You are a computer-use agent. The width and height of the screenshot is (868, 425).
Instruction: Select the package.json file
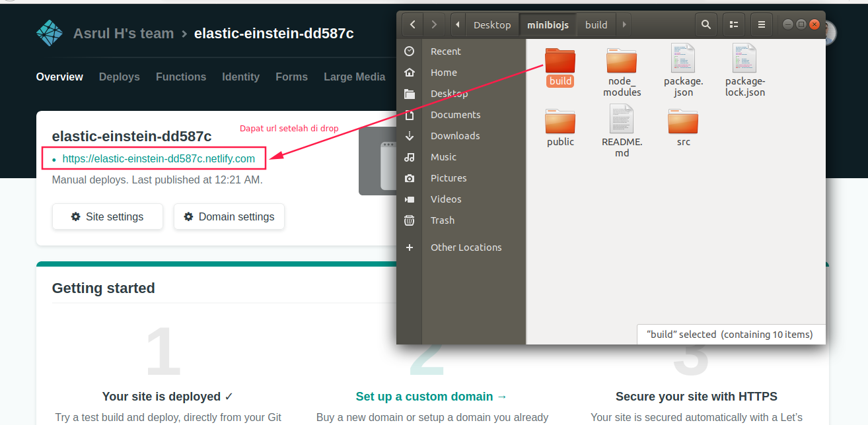683,70
